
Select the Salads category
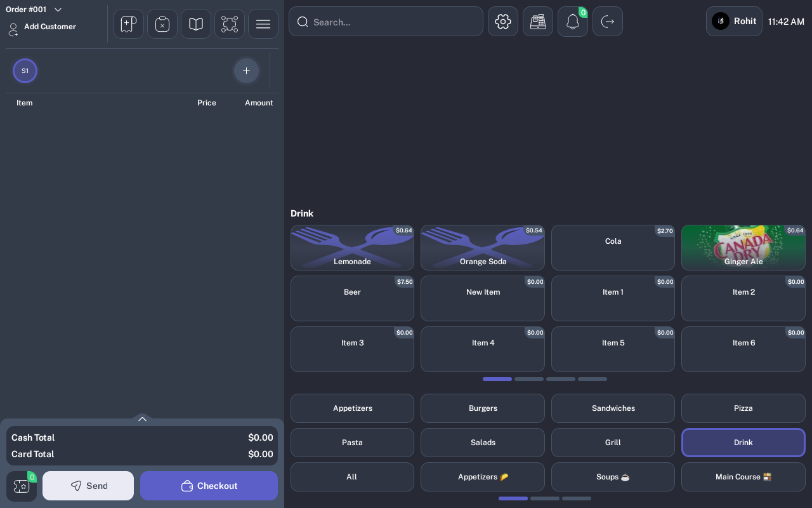[x=483, y=443]
